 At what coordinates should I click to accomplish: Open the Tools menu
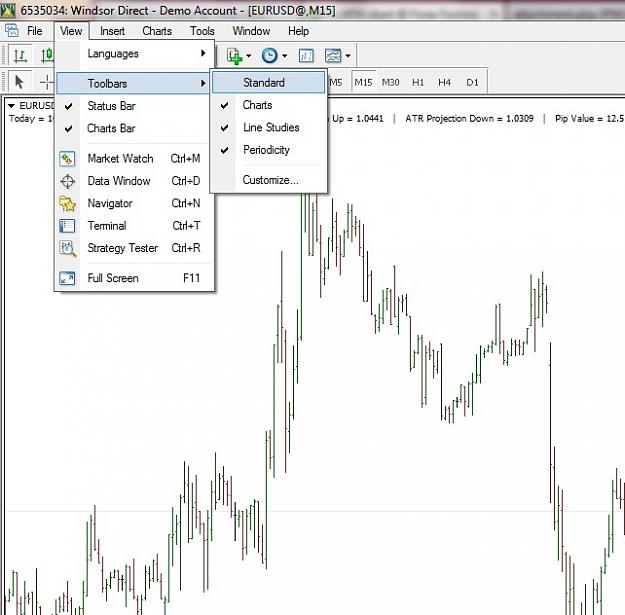tap(202, 31)
